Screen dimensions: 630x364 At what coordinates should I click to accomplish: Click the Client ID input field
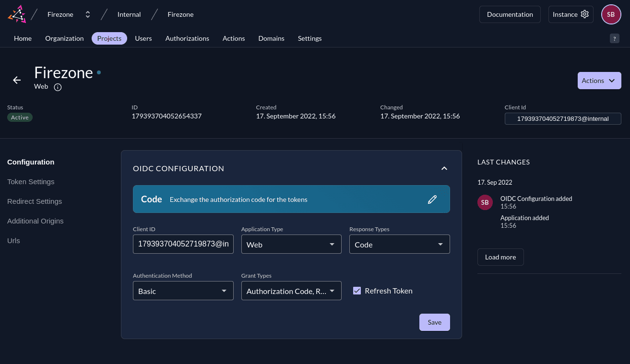183,244
